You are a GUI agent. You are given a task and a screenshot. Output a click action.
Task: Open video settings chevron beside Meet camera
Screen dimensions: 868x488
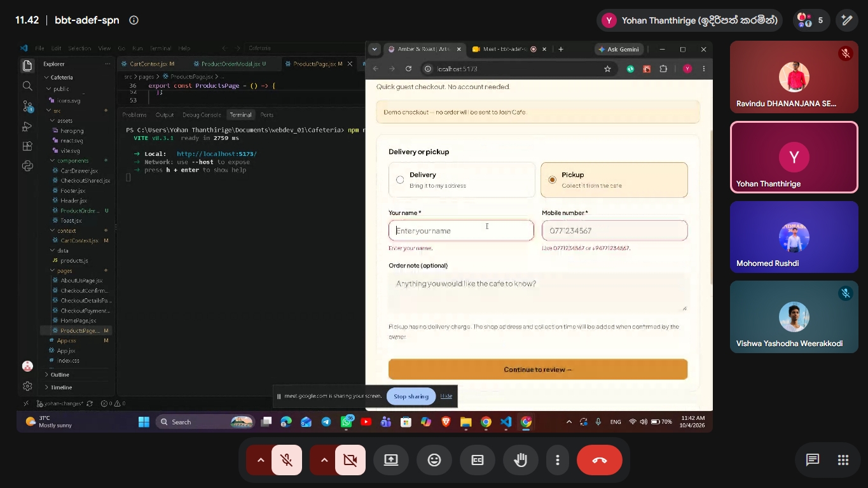click(324, 460)
